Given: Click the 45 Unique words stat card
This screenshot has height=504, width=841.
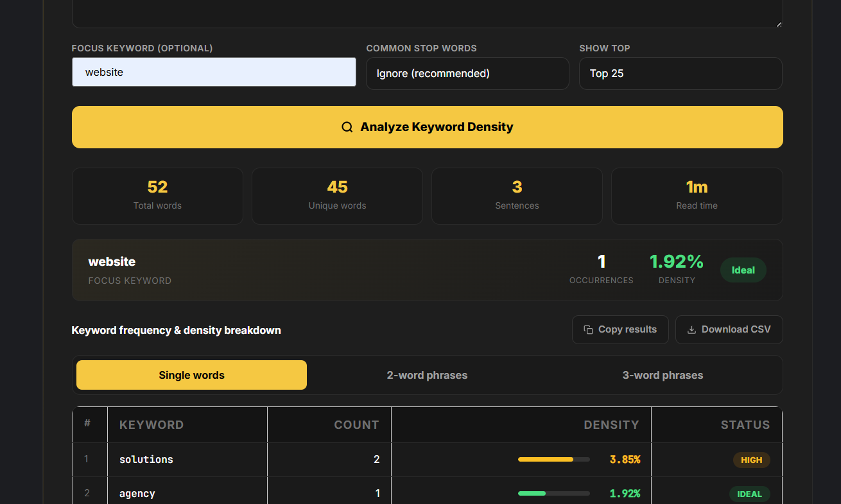Looking at the screenshot, I should point(337,196).
